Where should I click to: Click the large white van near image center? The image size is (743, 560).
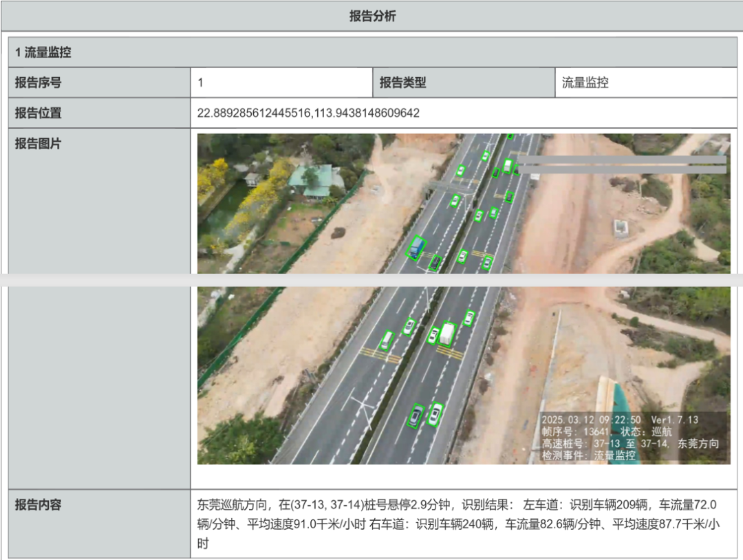point(447,334)
